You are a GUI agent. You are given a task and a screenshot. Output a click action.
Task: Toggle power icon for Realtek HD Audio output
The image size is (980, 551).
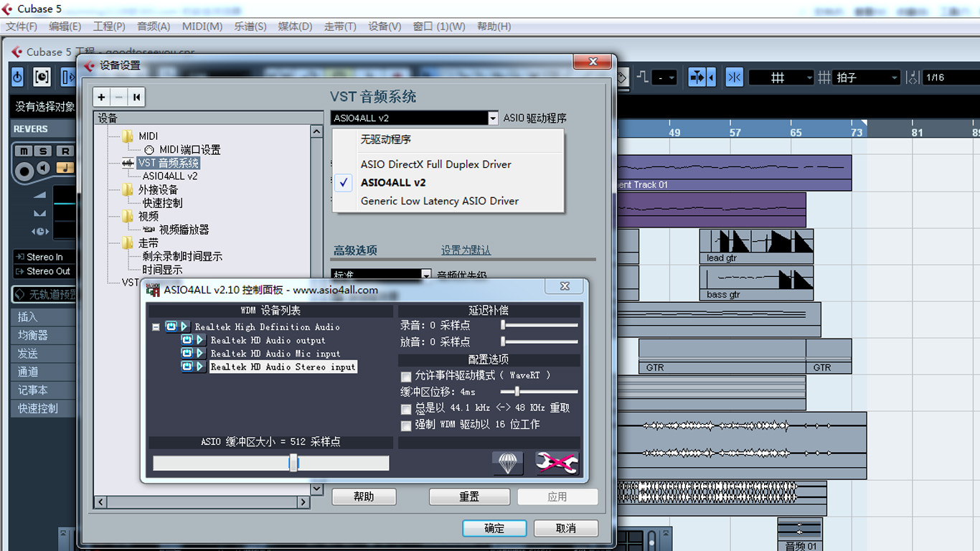click(x=187, y=340)
